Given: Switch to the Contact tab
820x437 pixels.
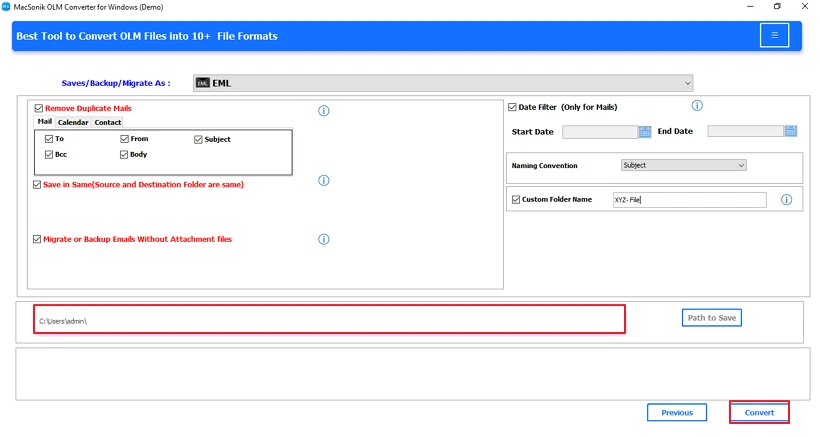Looking at the screenshot, I should (108, 122).
